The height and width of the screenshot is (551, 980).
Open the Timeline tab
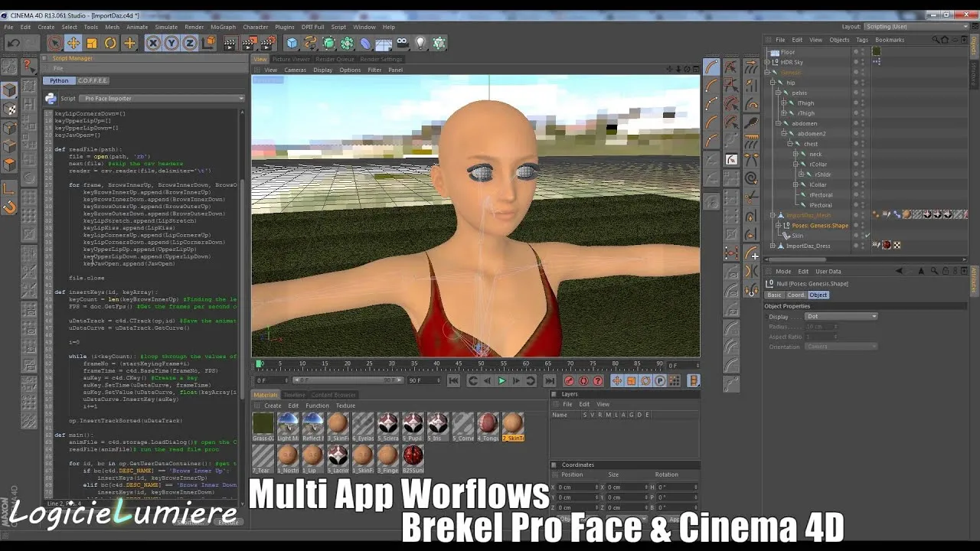point(294,395)
